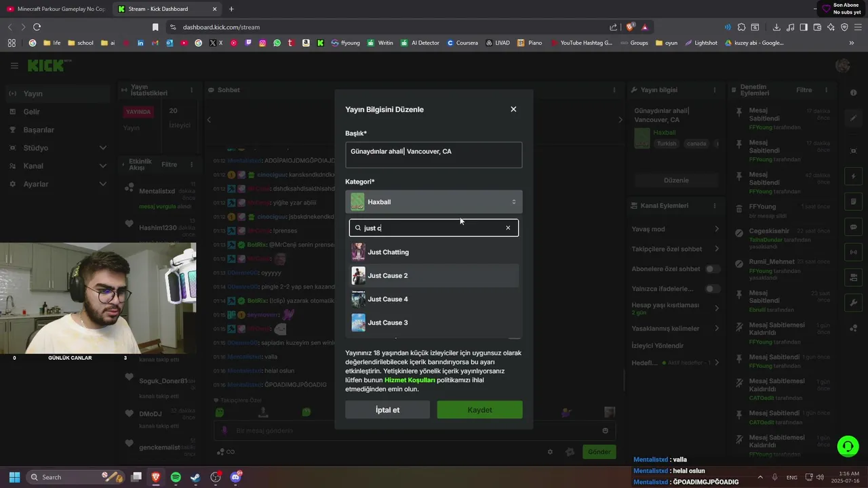Expand the Hedefler goals row
Viewport: 868px width, 488px height.
[717, 363]
